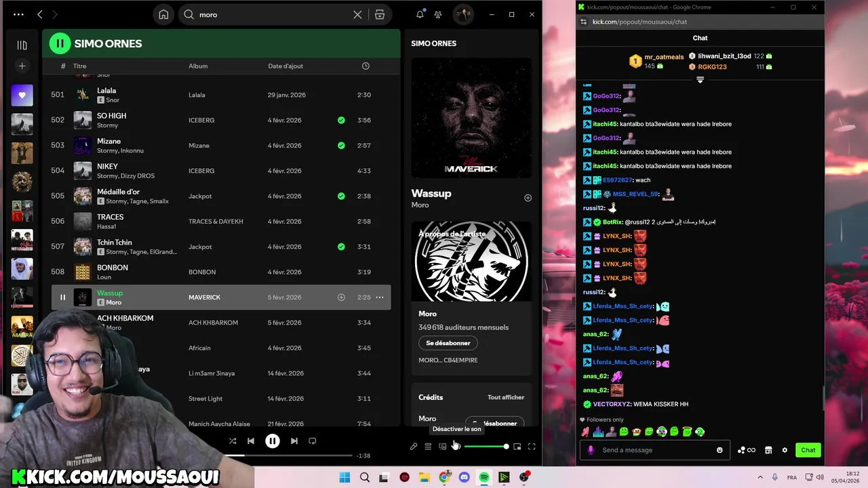Open the Spotify three-dots app menu

click(18, 14)
